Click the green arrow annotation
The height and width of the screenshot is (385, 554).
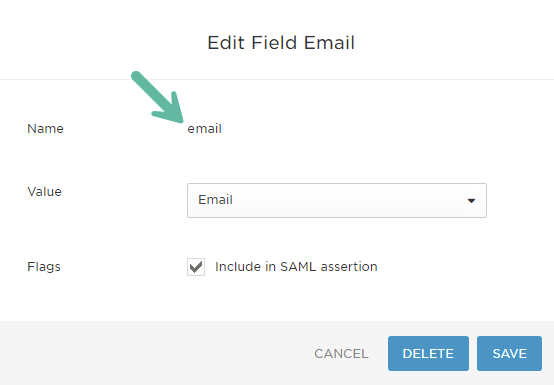[x=158, y=97]
